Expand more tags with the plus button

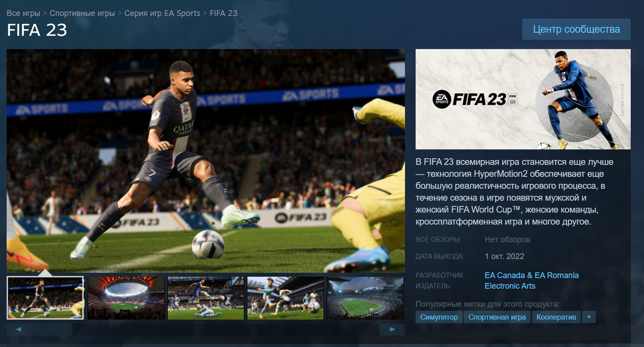(x=589, y=317)
